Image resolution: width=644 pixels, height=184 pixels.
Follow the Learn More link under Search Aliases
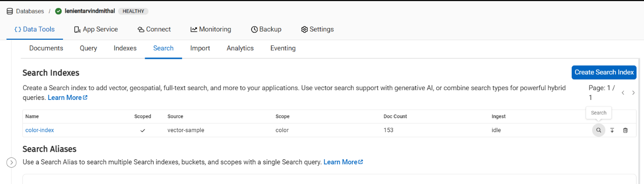pos(343,162)
